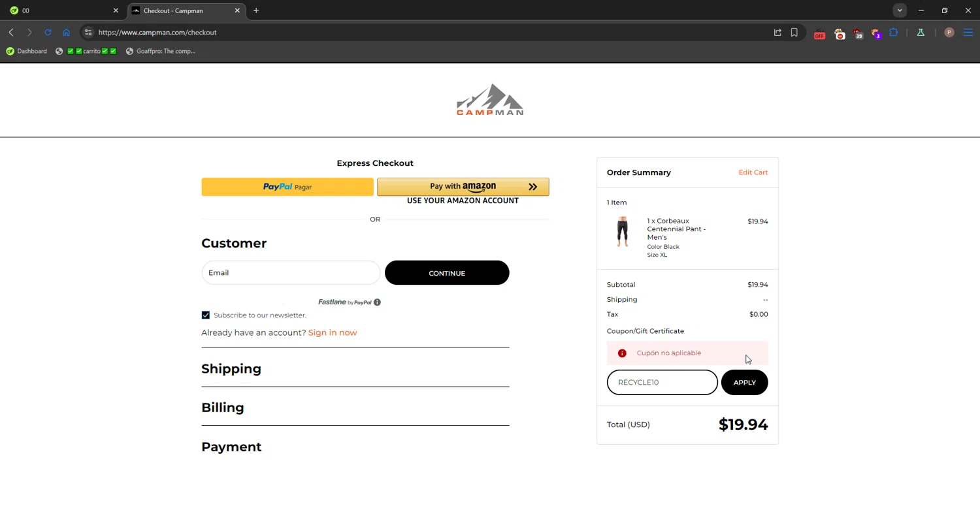Image resolution: width=980 pixels, height=531 pixels.
Task: Open the extension with red blocked badge
Action: click(840, 33)
